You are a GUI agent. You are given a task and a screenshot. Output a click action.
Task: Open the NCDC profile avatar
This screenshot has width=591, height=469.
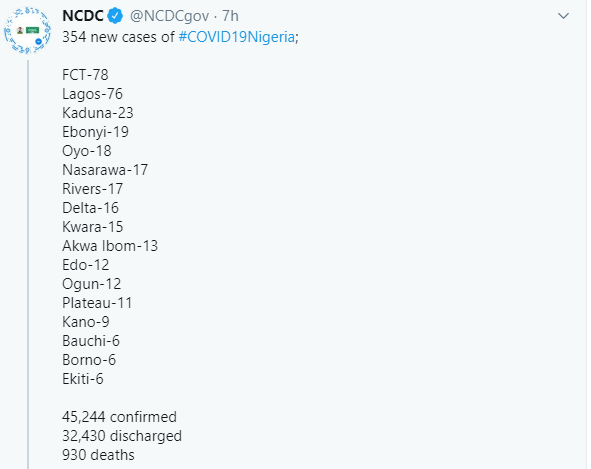click(x=27, y=30)
